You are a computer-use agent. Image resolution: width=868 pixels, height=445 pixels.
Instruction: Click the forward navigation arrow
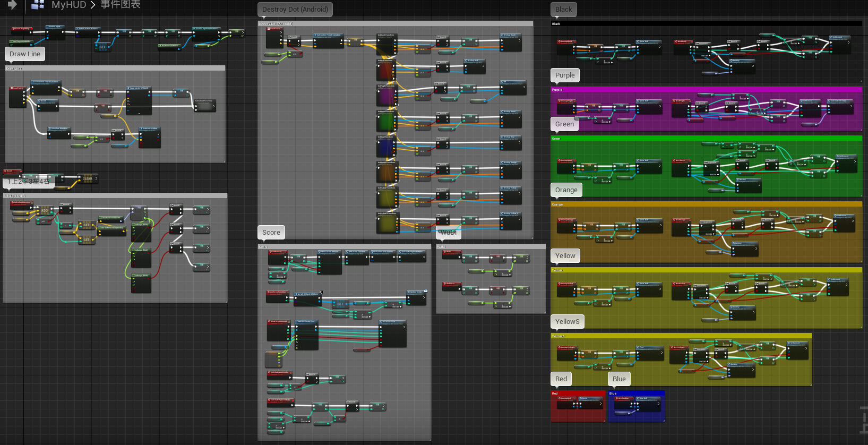[x=12, y=5]
